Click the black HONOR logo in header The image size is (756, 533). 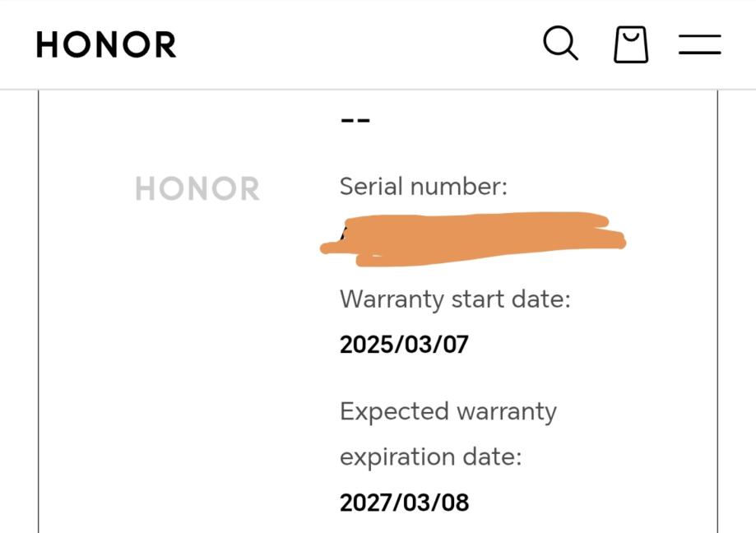click(106, 44)
